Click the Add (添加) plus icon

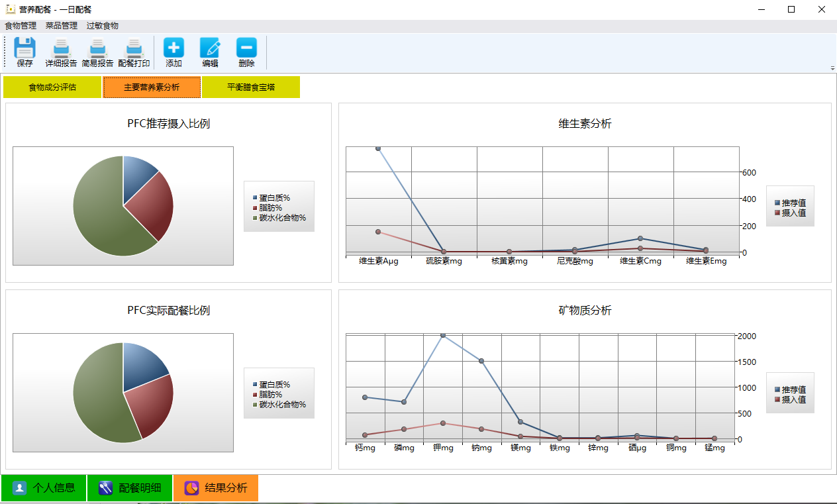coord(173,48)
